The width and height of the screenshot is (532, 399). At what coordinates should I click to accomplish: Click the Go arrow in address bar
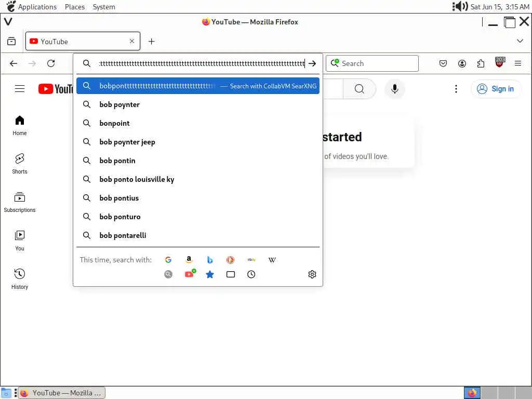click(312, 63)
